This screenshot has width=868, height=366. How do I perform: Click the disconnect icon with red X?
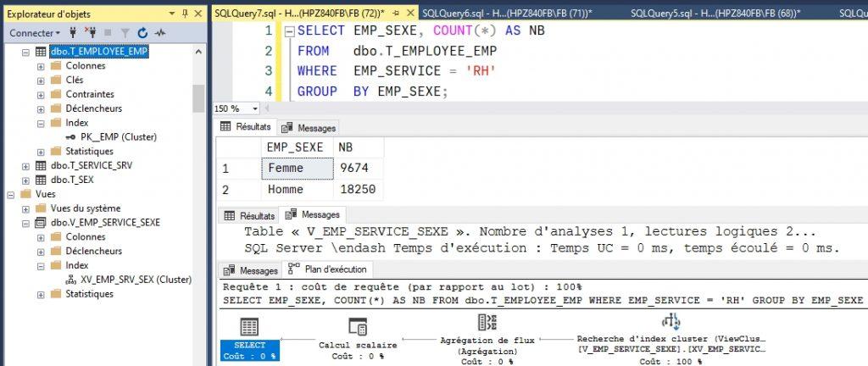coord(91,32)
